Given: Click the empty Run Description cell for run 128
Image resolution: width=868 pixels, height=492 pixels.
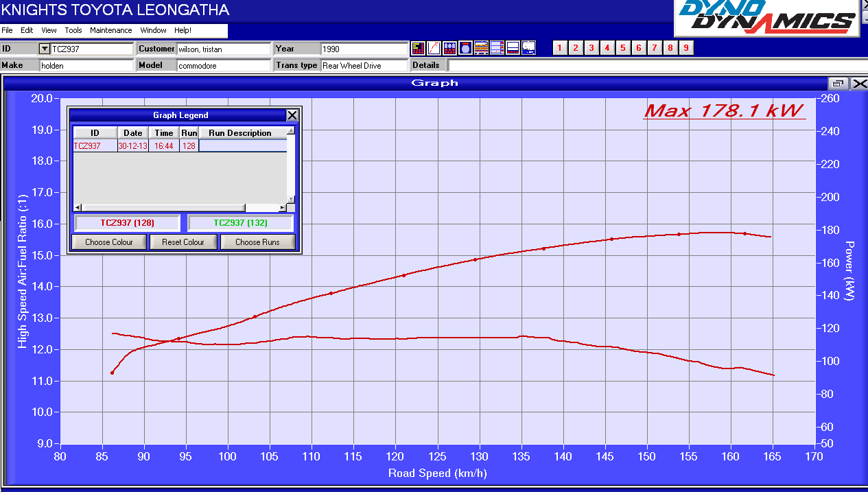Looking at the screenshot, I should (x=242, y=146).
